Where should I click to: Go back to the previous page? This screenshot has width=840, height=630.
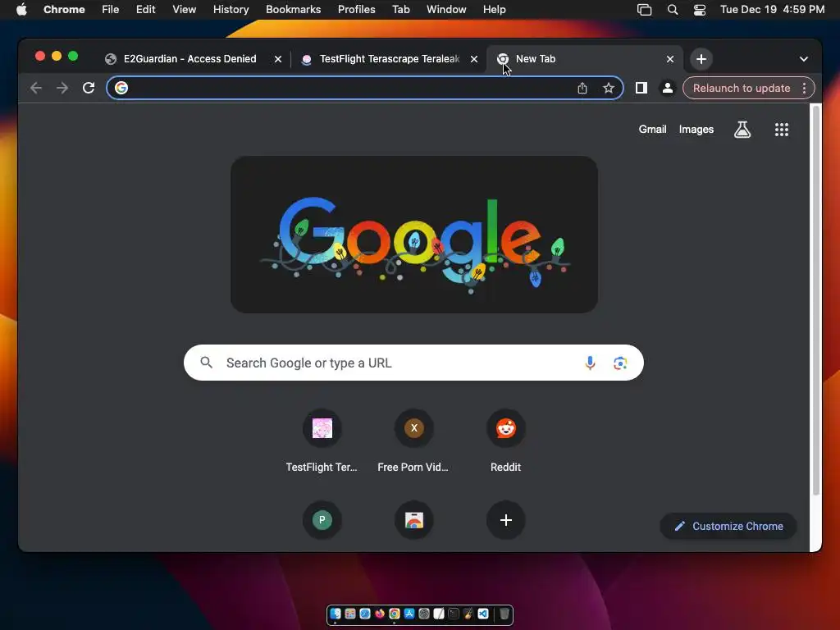click(x=36, y=88)
